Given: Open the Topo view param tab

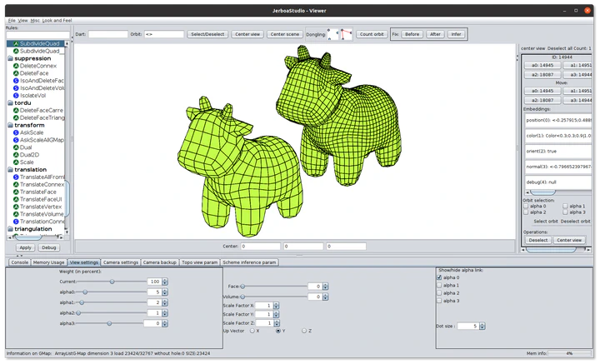Looking at the screenshot, I should tap(200, 262).
